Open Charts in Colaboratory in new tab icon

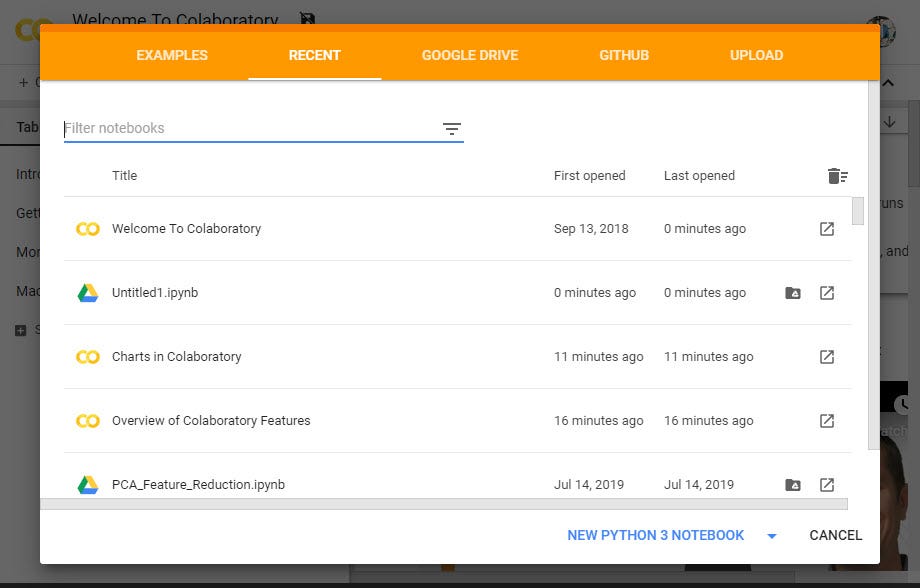coord(827,357)
